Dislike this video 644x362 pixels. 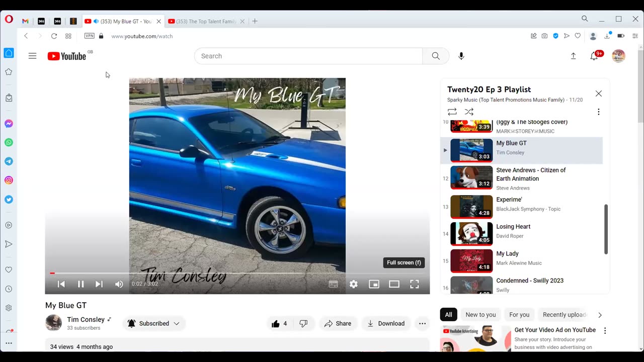point(303,323)
